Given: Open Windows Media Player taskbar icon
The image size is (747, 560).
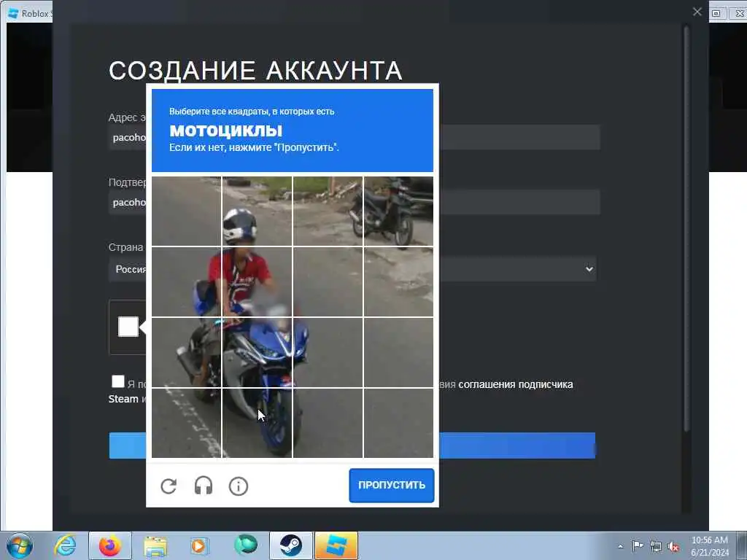Looking at the screenshot, I should click(x=200, y=546).
